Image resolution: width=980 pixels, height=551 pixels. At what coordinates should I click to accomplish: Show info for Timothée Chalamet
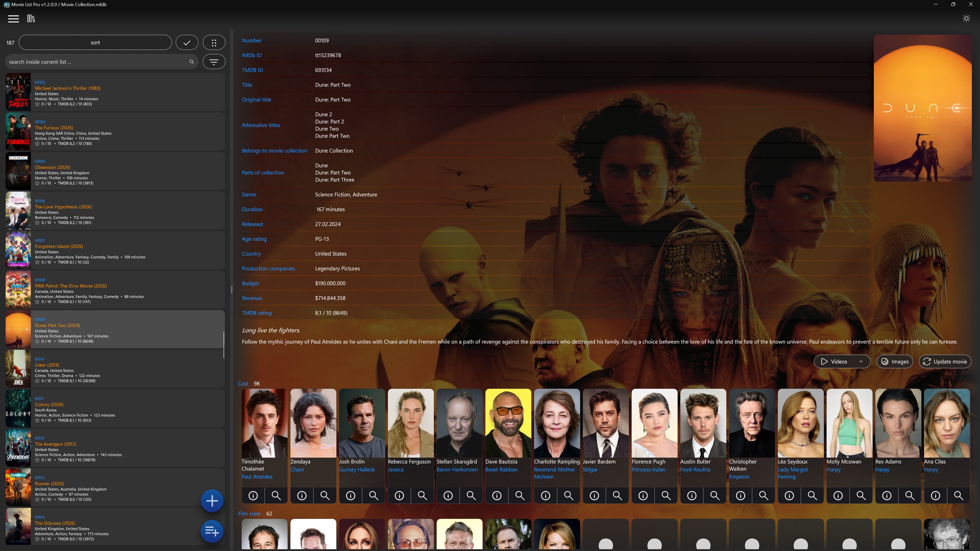pyautogui.click(x=253, y=495)
